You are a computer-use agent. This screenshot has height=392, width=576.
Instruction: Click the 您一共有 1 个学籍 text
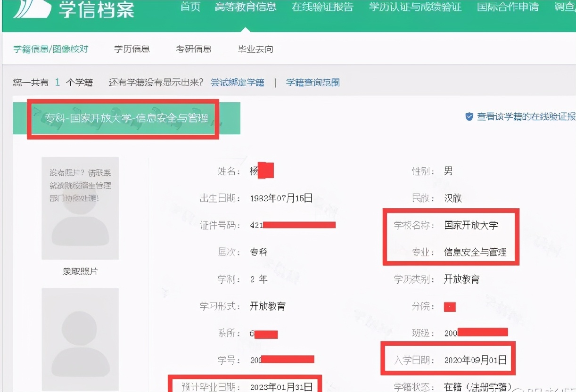(x=53, y=82)
